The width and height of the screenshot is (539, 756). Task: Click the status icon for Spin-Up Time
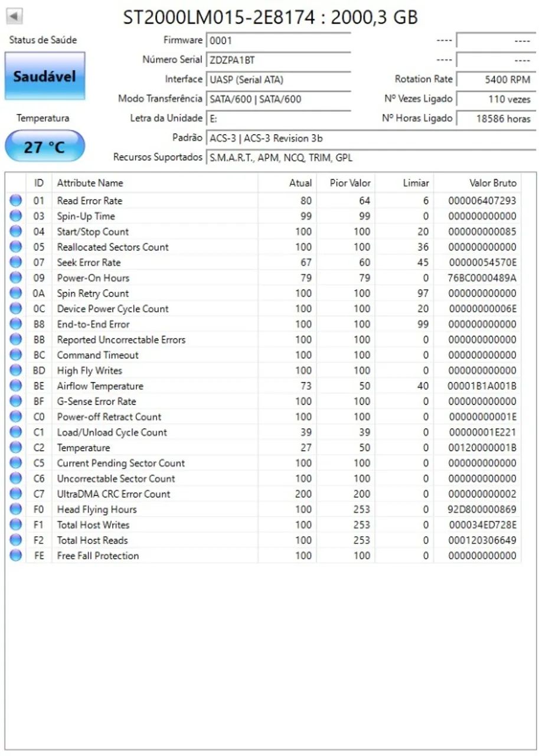(x=16, y=216)
